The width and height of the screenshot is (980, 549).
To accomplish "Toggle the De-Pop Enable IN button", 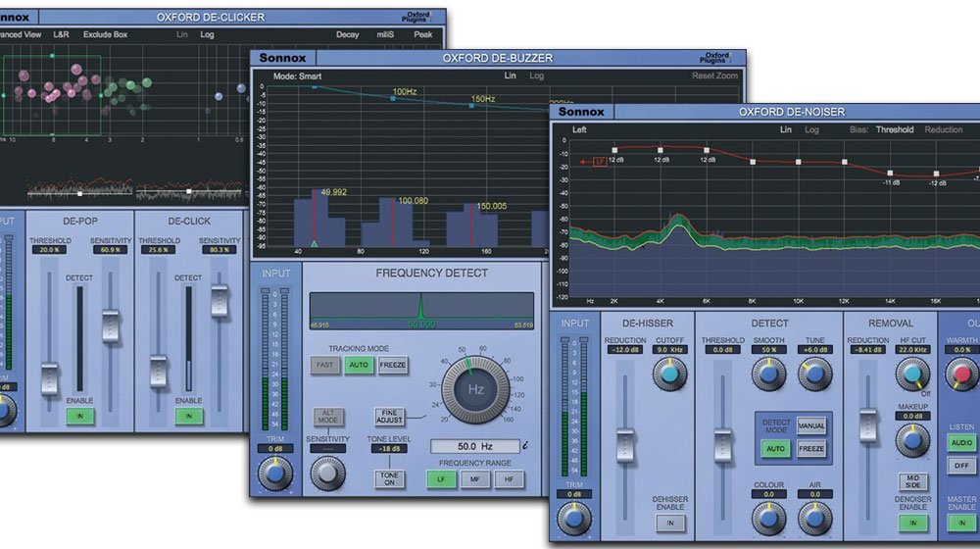I will [80, 417].
